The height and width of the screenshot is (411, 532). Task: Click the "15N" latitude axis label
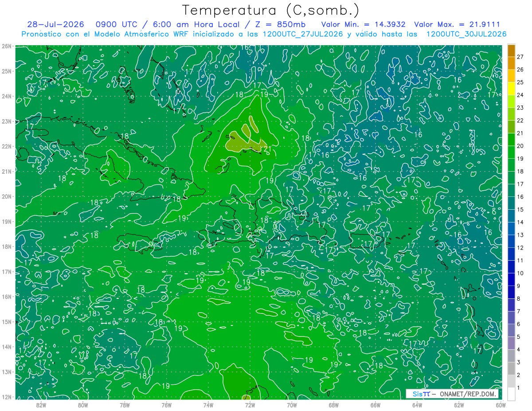pyautogui.click(x=6, y=321)
